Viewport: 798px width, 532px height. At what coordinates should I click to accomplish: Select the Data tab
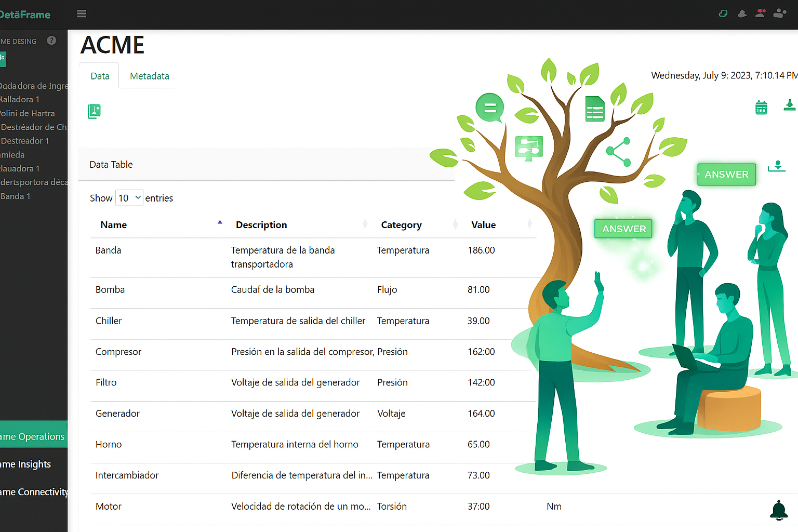[x=100, y=76]
